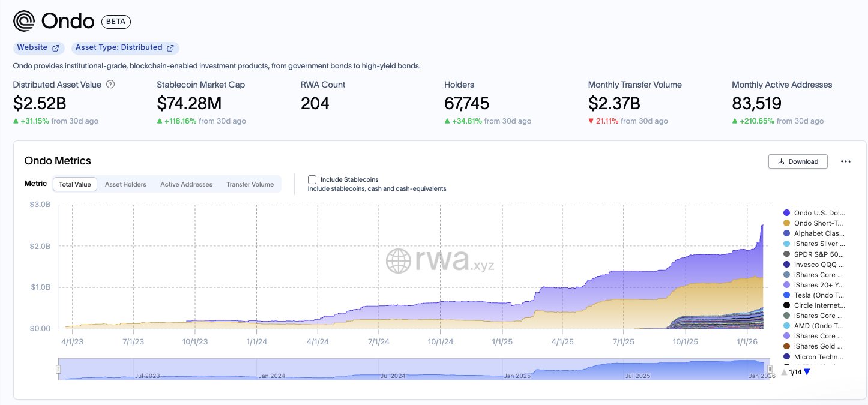This screenshot has width=868, height=405.
Task: Toggle AMD (Ondo T... legend series
Action: (x=814, y=326)
